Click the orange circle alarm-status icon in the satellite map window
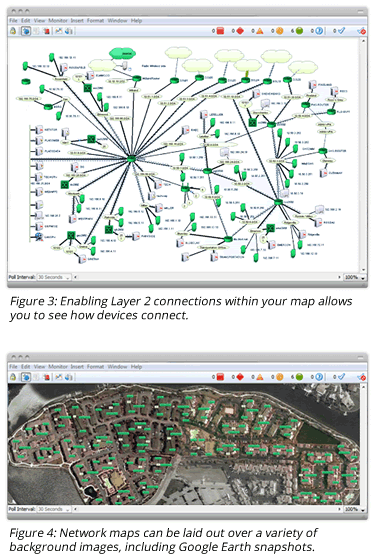 coord(279,377)
